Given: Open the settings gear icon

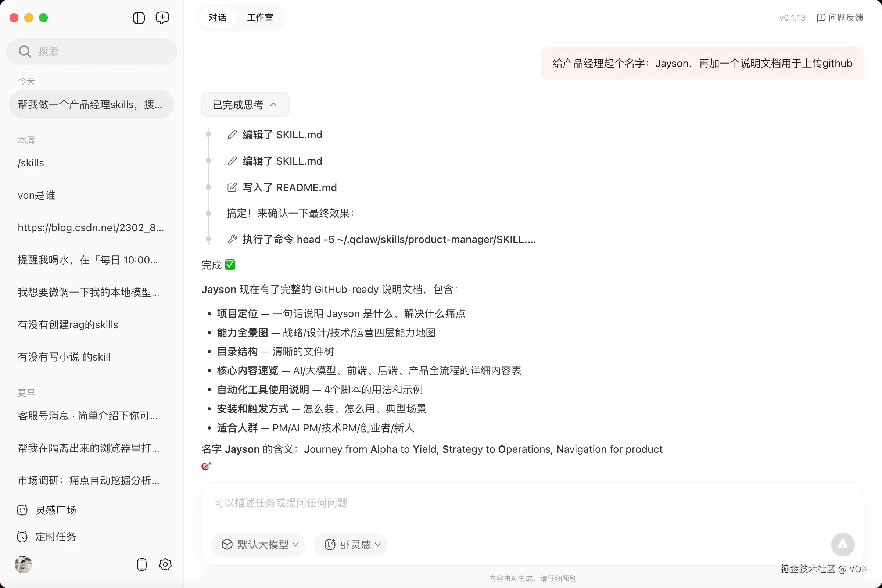Looking at the screenshot, I should (x=165, y=564).
